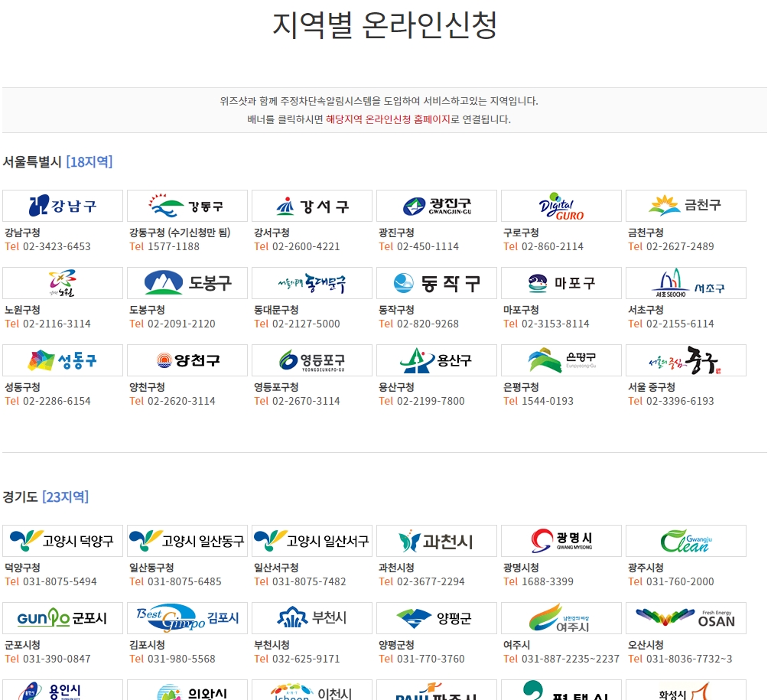Open the 금천구 banner logo

click(686, 206)
